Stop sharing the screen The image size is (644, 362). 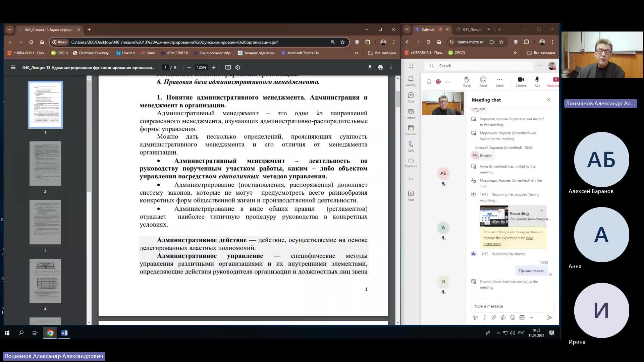(x=554, y=81)
